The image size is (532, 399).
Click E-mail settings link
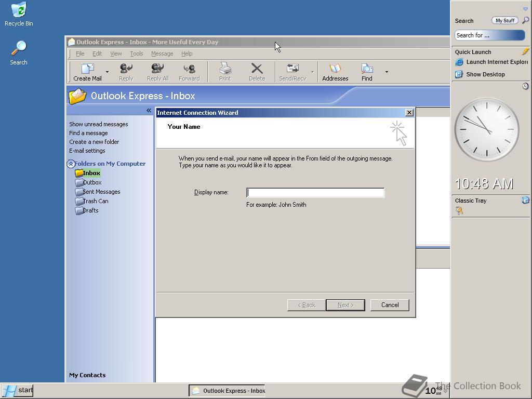point(87,151)
